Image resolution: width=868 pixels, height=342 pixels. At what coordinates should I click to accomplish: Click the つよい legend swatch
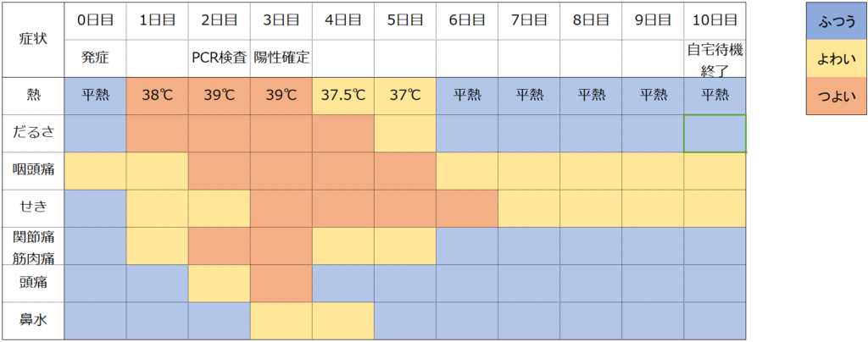coord(835,97)
